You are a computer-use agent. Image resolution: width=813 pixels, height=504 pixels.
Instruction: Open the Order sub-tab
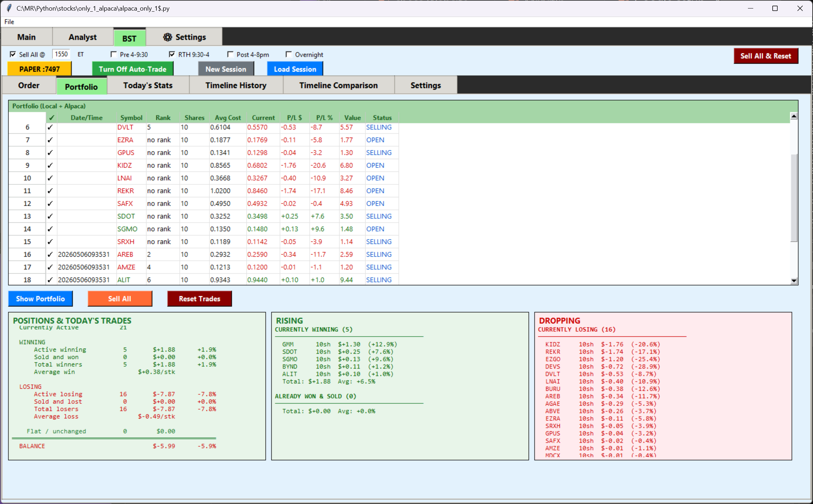pyautogui.click(x=29, y=85)
